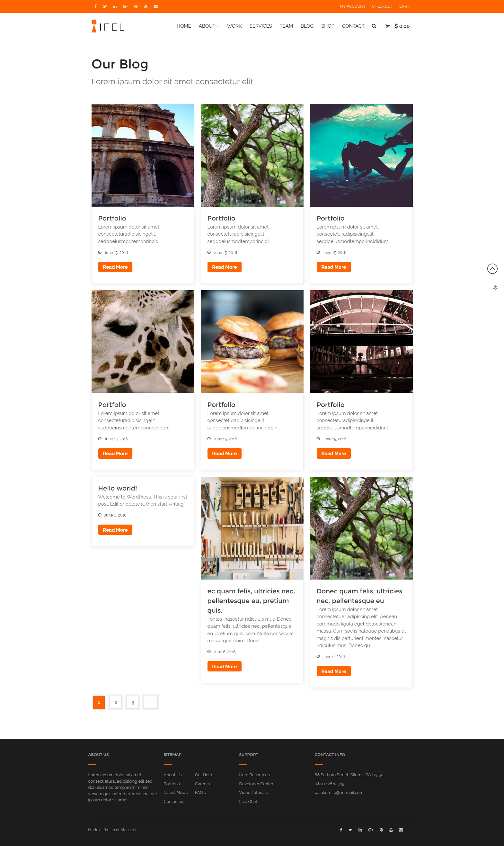Open the Twitter icon in the top bar
This screenshot has height=846, width=504.
point(105,6)
